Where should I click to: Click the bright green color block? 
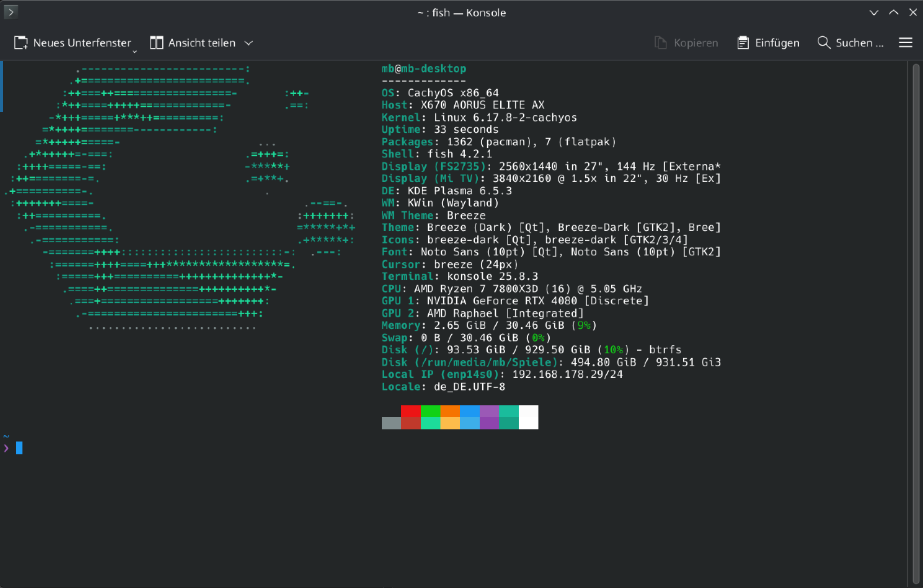point(430,411)
